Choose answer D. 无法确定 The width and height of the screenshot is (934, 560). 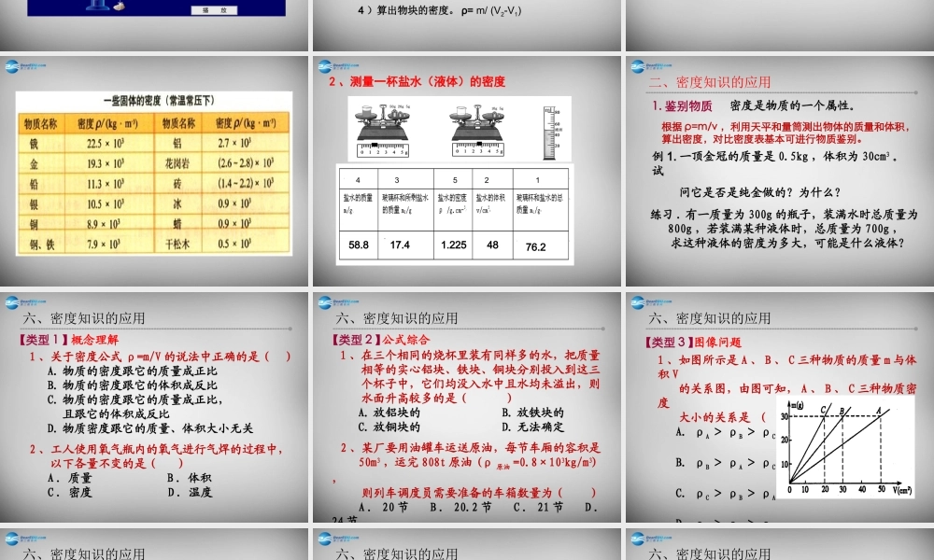pyautogui.click(x=532, y=427)
